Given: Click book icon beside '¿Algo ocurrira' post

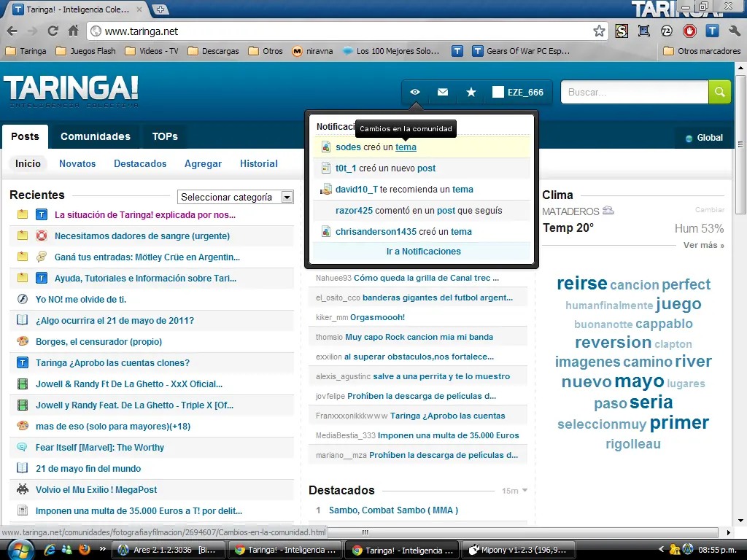Looking at the screenshot, I should coord(23,320).
